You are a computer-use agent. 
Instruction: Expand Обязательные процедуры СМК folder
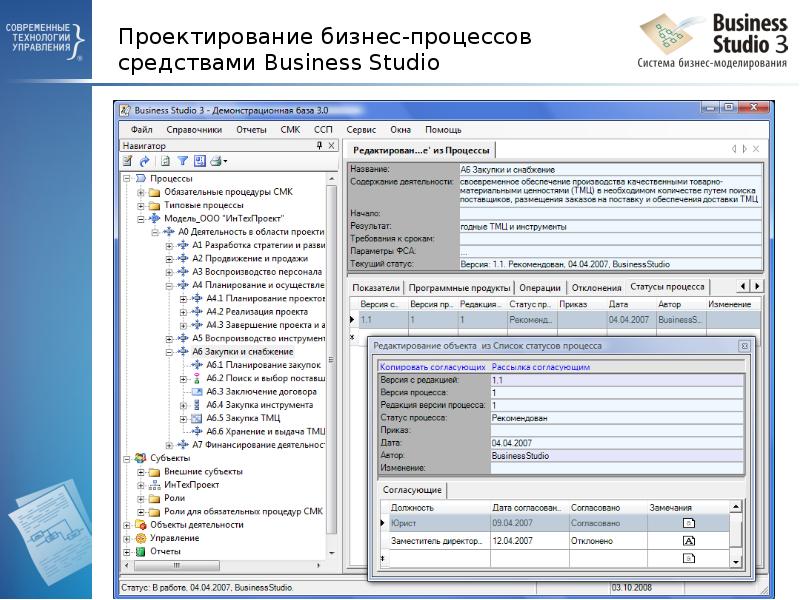click(x=140, y=192)
